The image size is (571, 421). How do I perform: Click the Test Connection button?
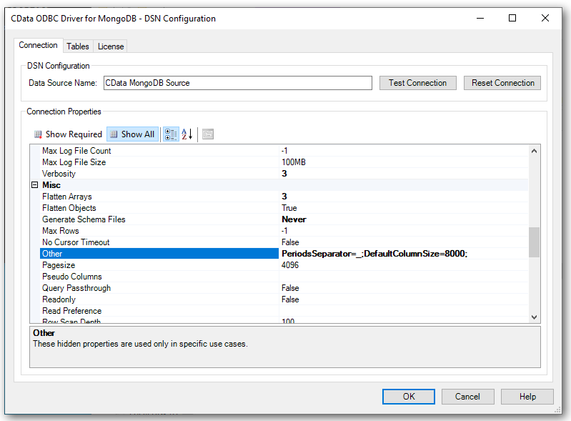417,83
